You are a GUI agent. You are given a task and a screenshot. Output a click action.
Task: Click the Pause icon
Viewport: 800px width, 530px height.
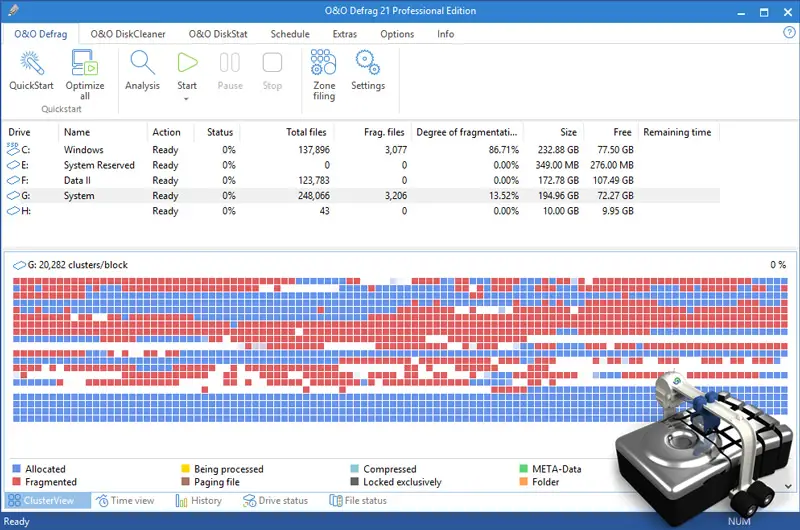(230, 63)
